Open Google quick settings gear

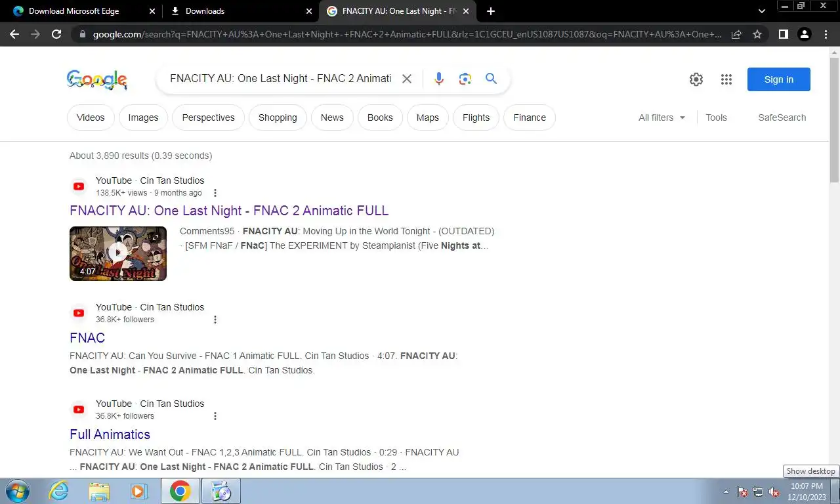tap(696, 79)
